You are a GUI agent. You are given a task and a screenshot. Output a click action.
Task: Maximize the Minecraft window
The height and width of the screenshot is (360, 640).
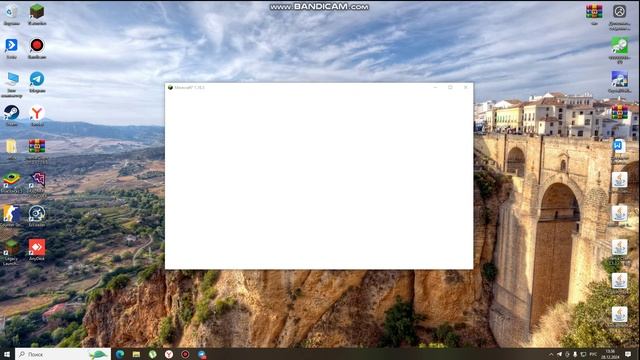(x=450, y=87)
